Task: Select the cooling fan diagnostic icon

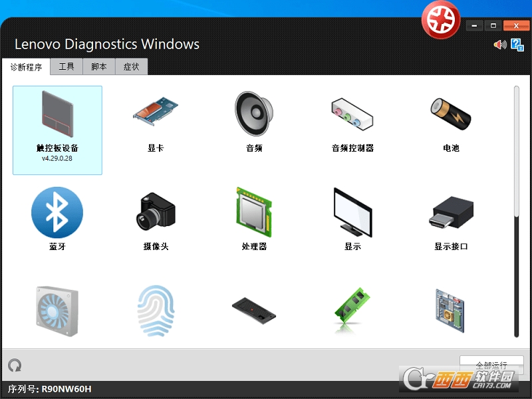Action: coord(57,311)
